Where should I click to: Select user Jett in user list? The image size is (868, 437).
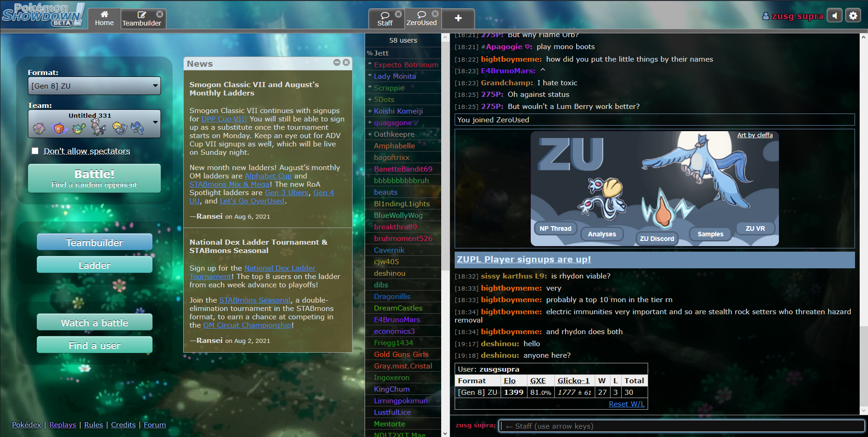403,53
